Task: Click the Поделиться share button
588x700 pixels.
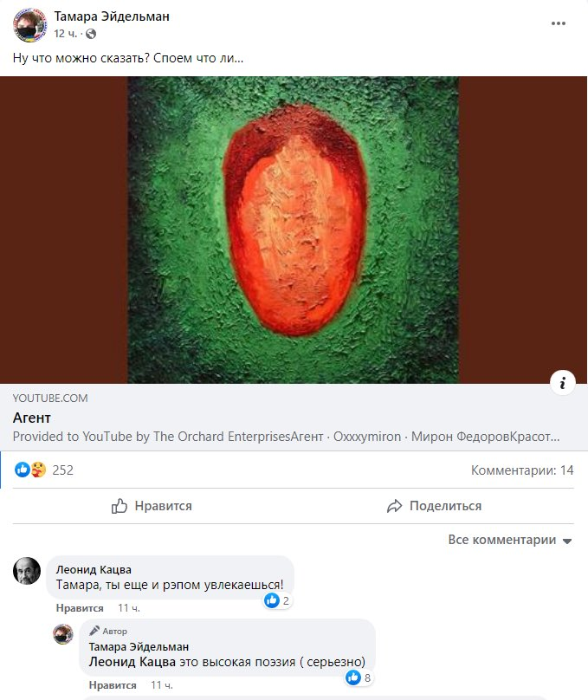Action: (434, 506)
